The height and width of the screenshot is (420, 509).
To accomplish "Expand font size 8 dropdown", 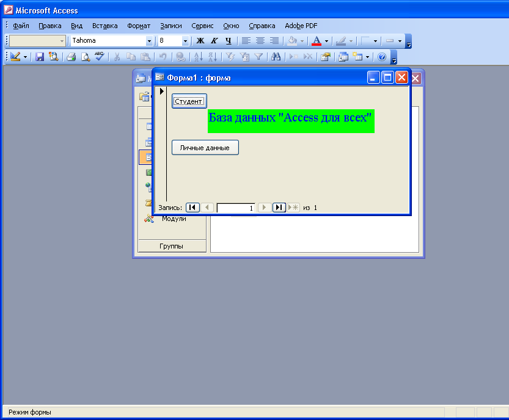I will pos(185,41).
